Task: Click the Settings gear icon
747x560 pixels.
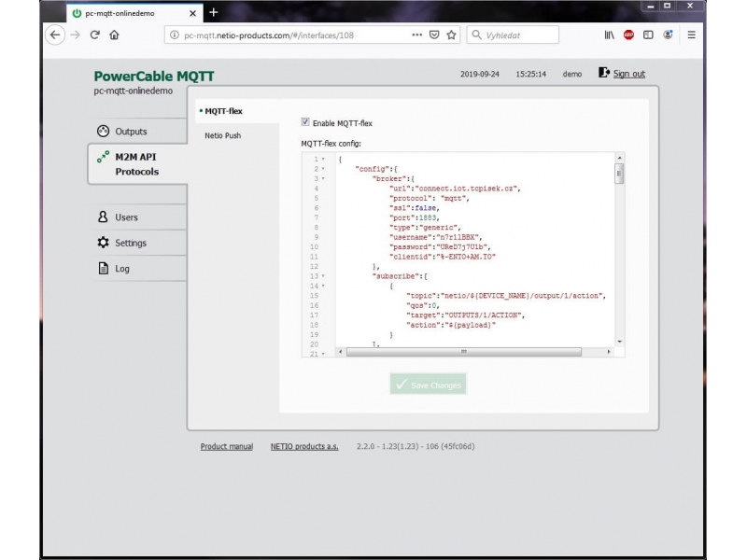Action: click(x=103, y=243)
